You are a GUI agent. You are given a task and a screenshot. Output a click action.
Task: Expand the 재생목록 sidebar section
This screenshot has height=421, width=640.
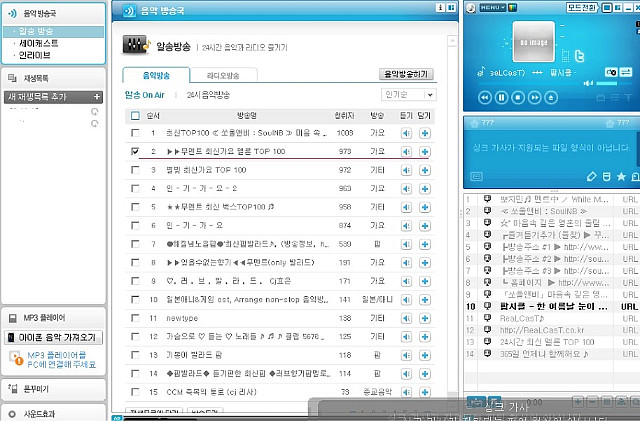pos(54,78)
